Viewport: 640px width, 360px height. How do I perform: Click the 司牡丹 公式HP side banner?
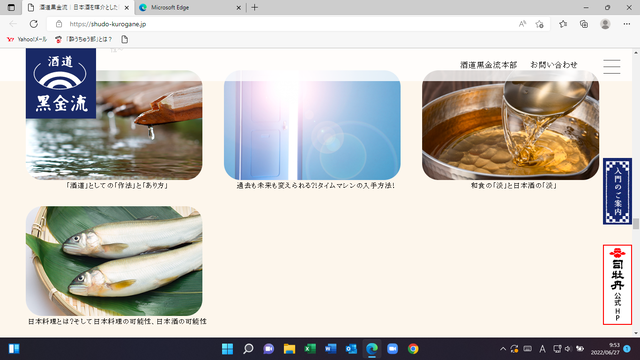[x=617, y=284]
